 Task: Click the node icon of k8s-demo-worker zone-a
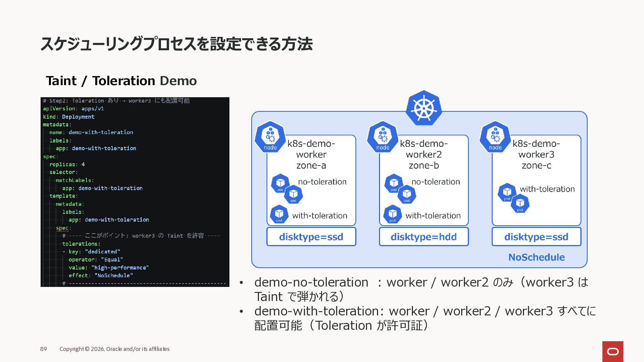tap(270, 137)
